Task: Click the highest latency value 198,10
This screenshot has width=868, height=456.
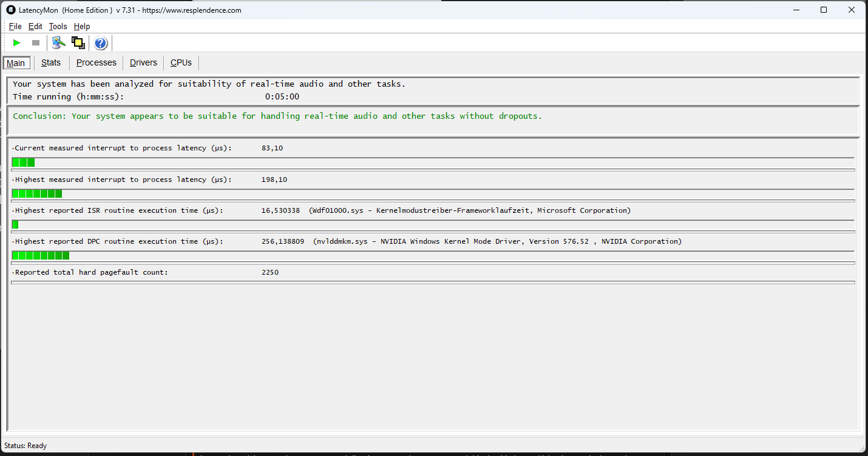Action: pos(274,179)
